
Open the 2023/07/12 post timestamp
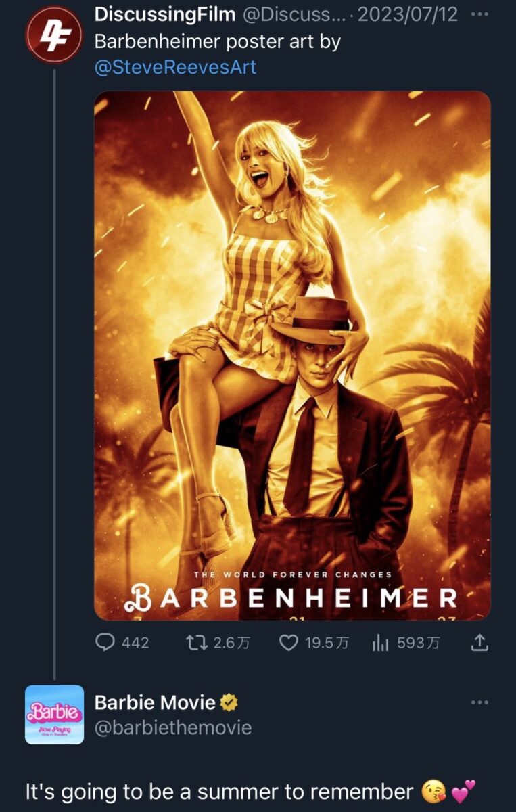407,14
